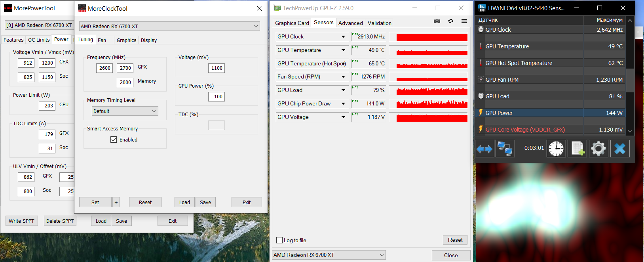Click MoreClockTool title bar app icon
Image resolution: width=644 pixels, height=262 pixels.
pos(82,8)
